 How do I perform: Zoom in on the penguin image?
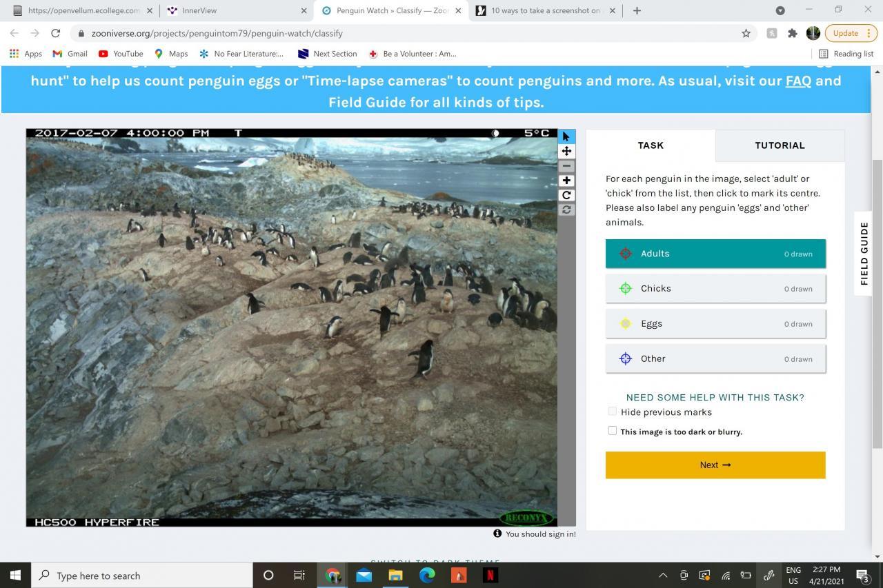pyautogui.click(x=566, y=181)
